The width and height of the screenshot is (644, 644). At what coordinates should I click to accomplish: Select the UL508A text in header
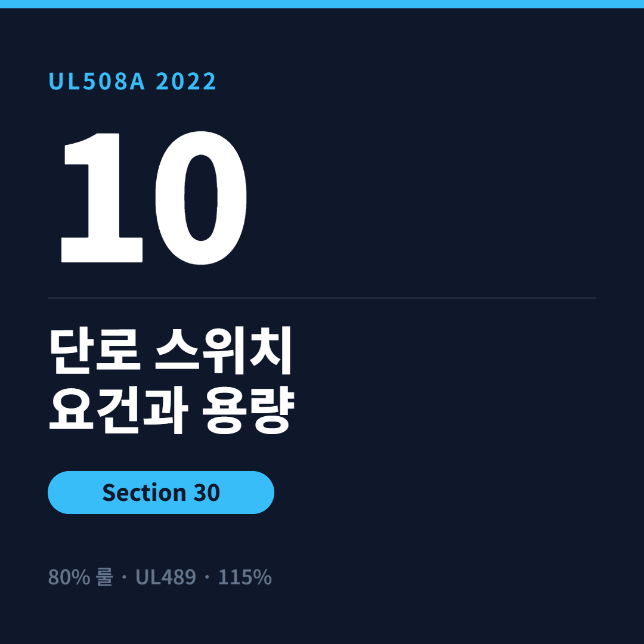pos(97,81)
